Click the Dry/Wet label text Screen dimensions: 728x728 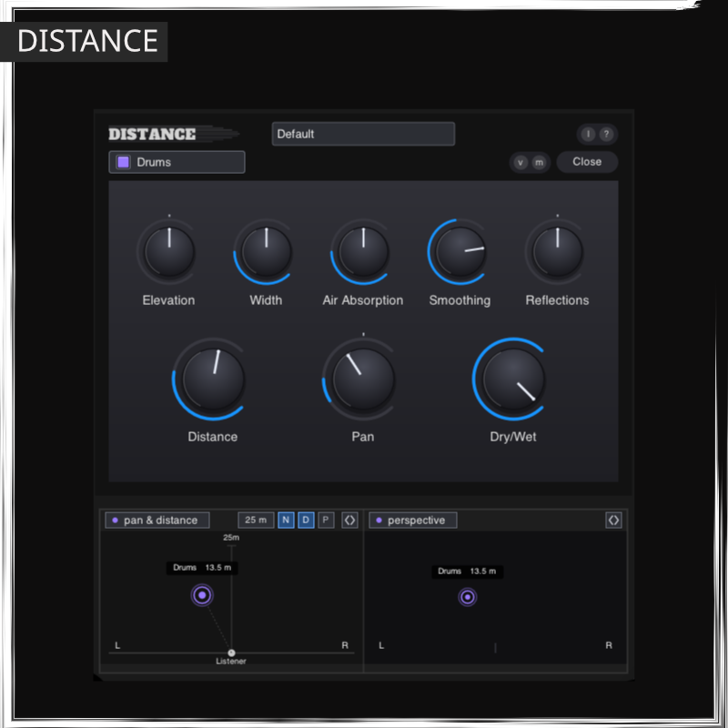pyautogui.click(x=513, y=437)
